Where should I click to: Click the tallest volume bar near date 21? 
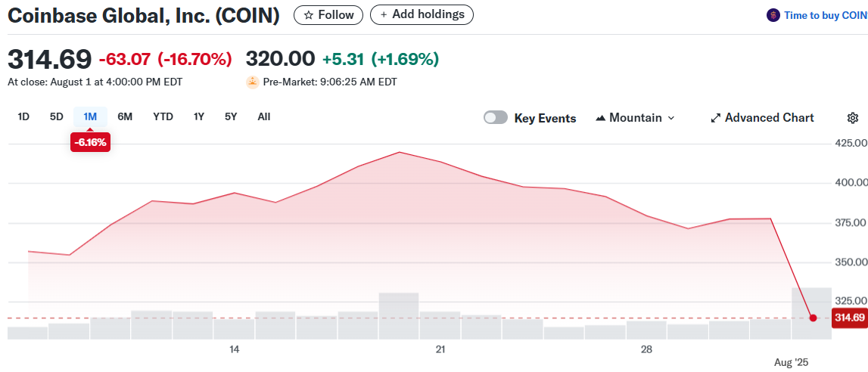(399, 315)
